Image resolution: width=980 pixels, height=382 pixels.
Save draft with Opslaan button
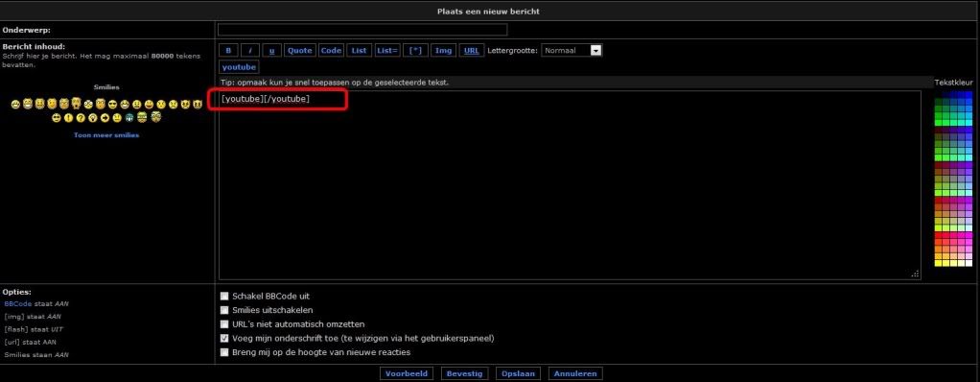pyautogui.click(x=518, y=373)
